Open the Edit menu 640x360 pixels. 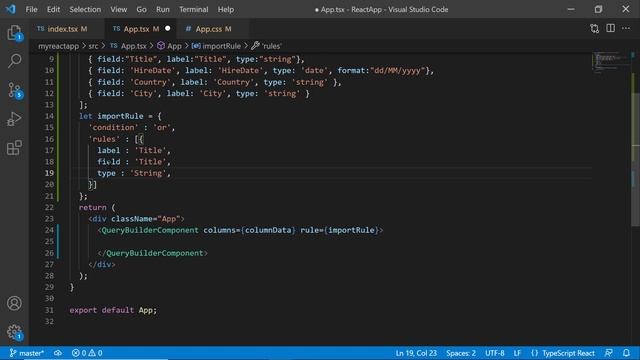(x=53, y=9)
